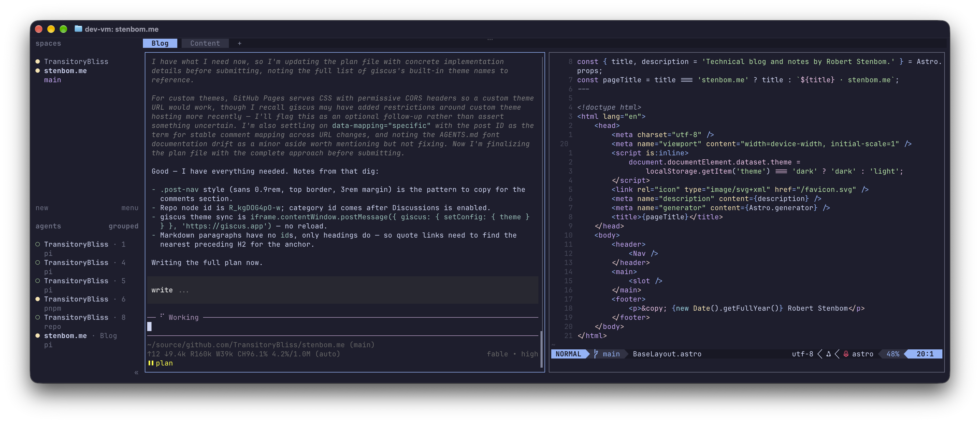
Task: Click git branch icon in statusline
Action: click(x=596, y=354)
